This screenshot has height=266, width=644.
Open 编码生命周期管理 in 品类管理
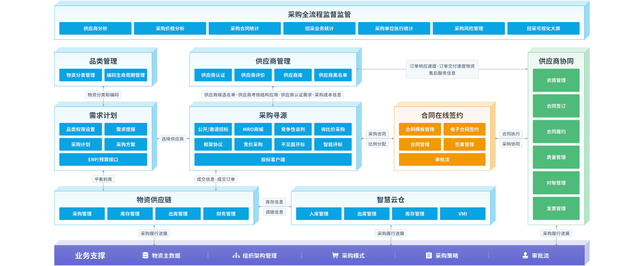coord(126,75)
